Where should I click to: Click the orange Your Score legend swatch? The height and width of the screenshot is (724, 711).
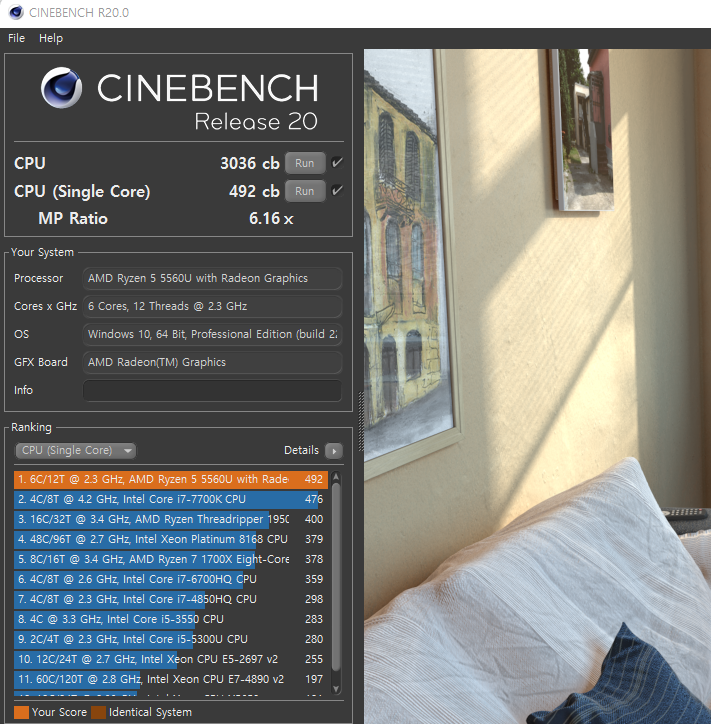pos(22,712)
